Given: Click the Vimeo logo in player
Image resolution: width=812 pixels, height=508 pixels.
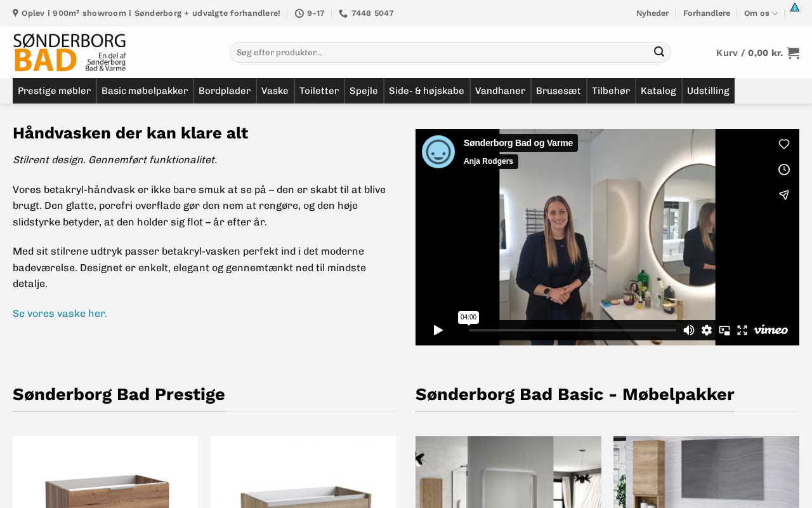Looking at the screenshot, I should [x=771, y=330].
